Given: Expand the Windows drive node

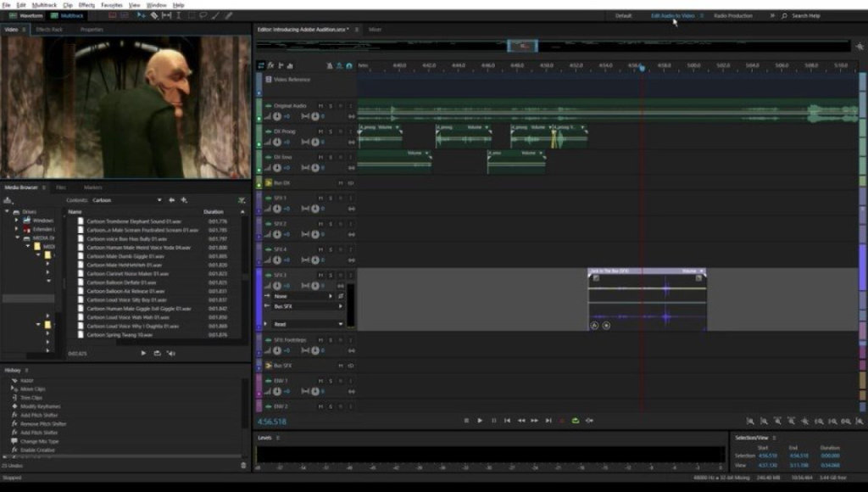Looking at the screenshot, I should tap(16, 220).
